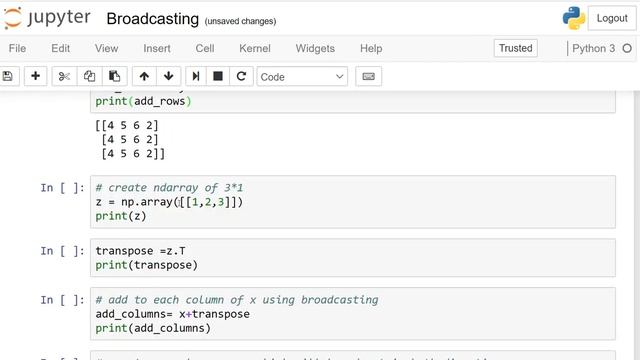
Task: Open the Help menu
Action: point(371,48)
